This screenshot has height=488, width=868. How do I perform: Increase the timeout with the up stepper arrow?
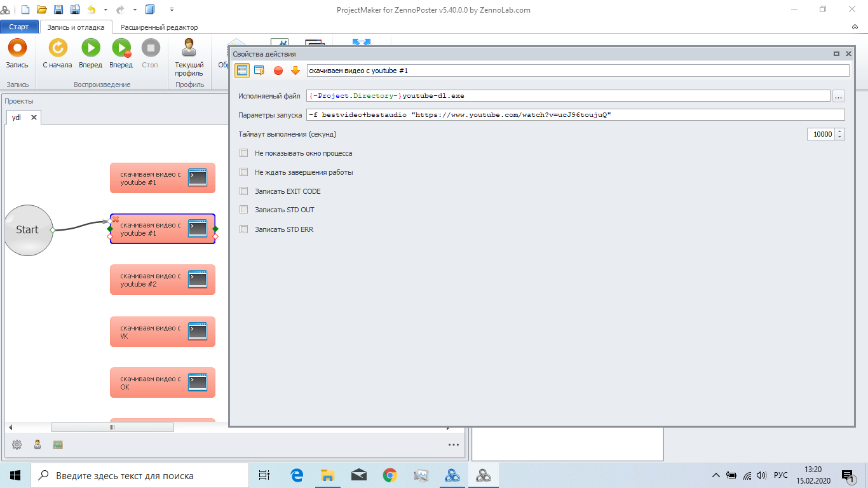point(841,132)
